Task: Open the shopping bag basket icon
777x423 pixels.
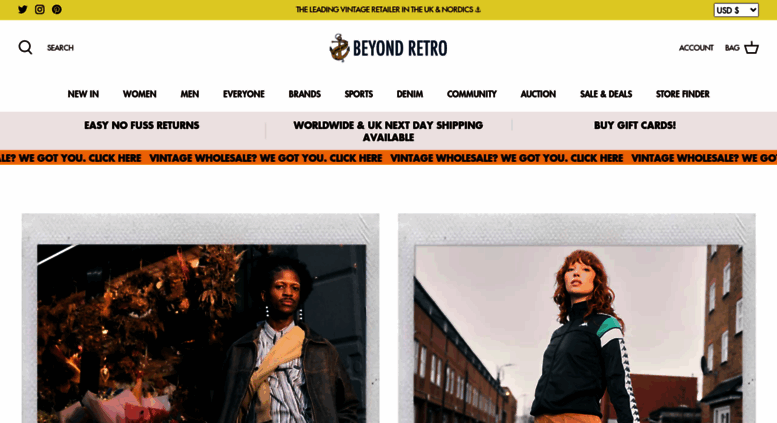Action: point(751,48)
